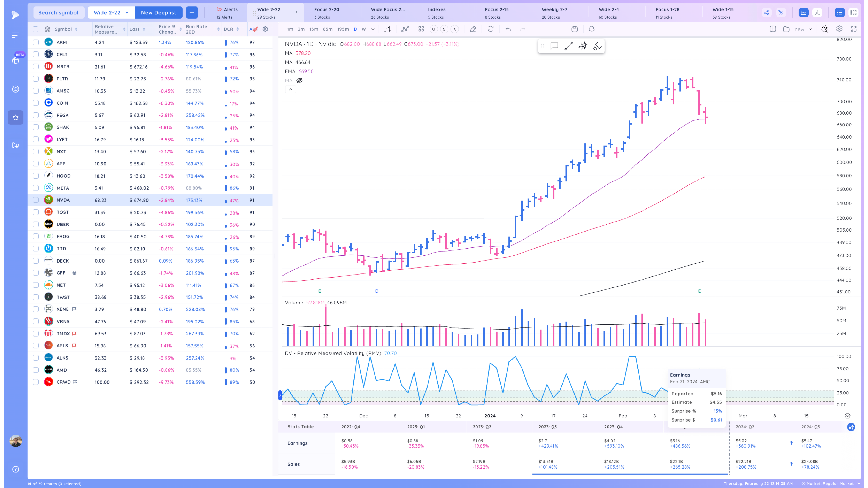868x488 pixels.
Task: Select the pencil drawing tool
Action: point(473,29)
